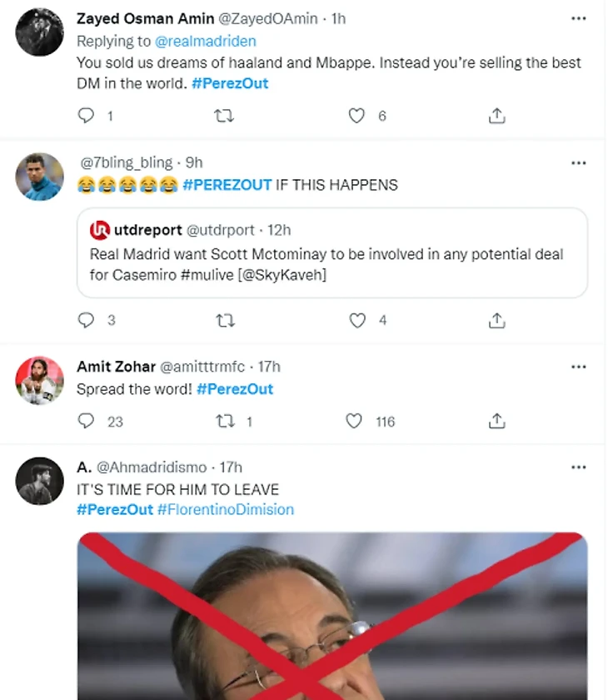Reply to the @7bling_bling tweet

86,320
